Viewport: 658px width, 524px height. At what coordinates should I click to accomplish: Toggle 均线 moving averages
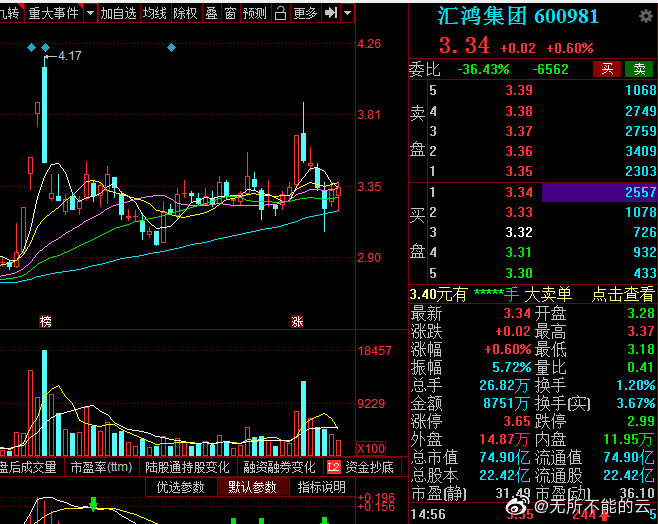click(155, 13)
